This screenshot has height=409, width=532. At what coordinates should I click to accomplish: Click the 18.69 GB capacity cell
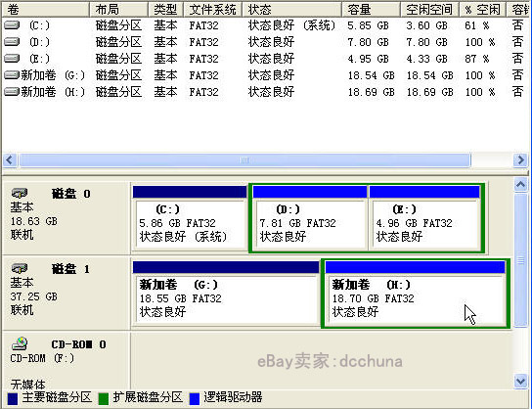coord(372,92)
